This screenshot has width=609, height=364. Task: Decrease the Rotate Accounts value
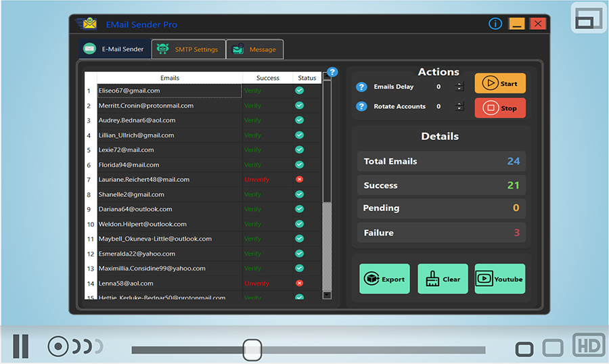459,108
